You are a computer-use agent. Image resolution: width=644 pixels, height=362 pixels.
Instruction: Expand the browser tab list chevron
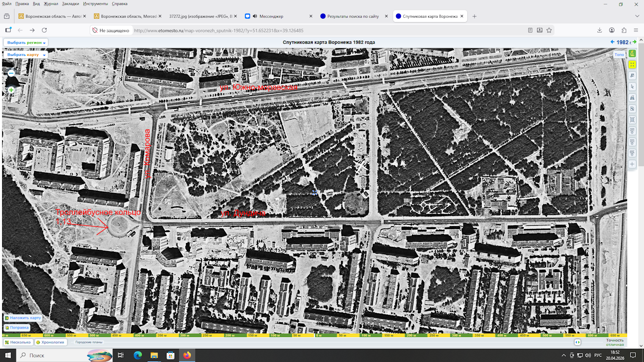[x=637, y=16]
